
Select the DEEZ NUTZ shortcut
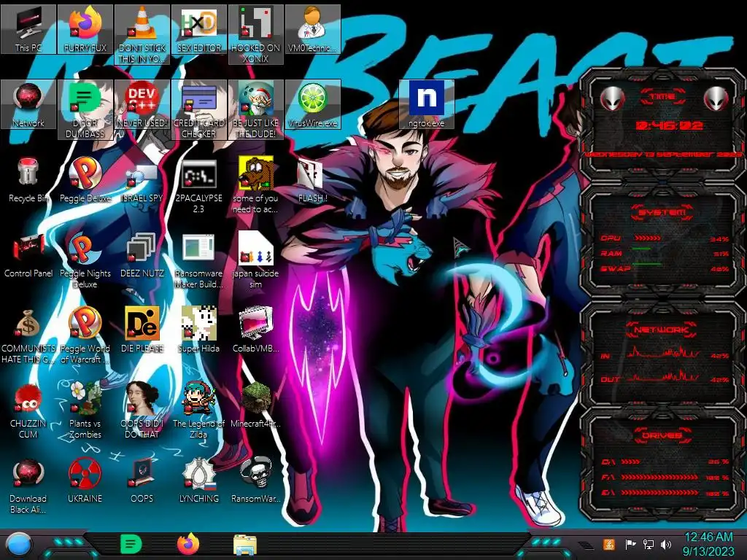coord(142,254)
